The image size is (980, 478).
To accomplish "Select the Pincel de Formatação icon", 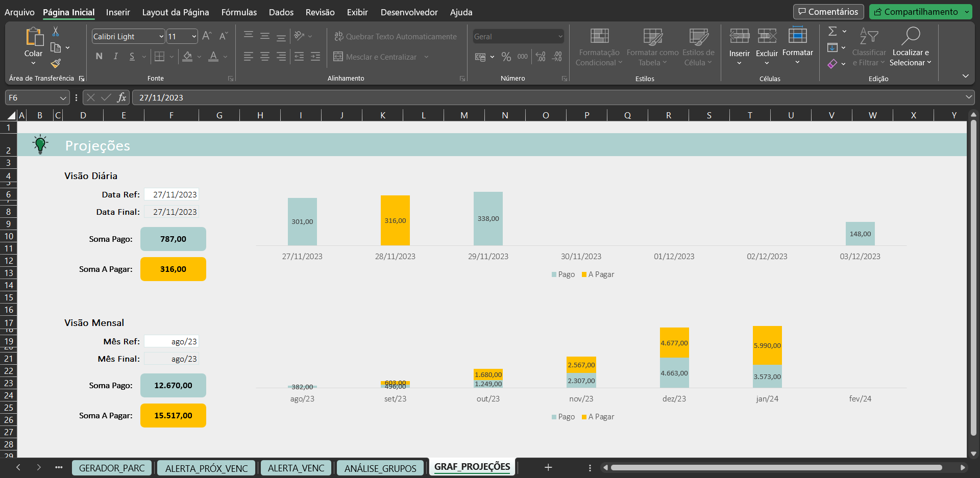I will [55, 63].
